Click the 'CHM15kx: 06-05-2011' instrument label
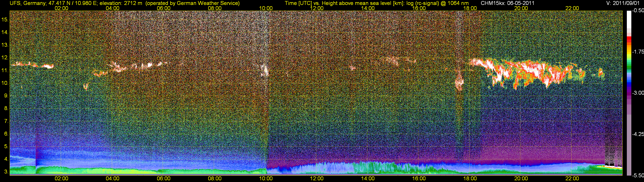The image size is (644, 182). click(507, 3)
